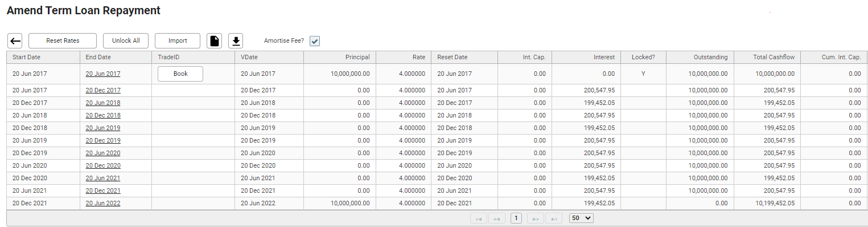Click the Interest column header
The height and width of the screenshot is (227, 868).
[586, 57]
